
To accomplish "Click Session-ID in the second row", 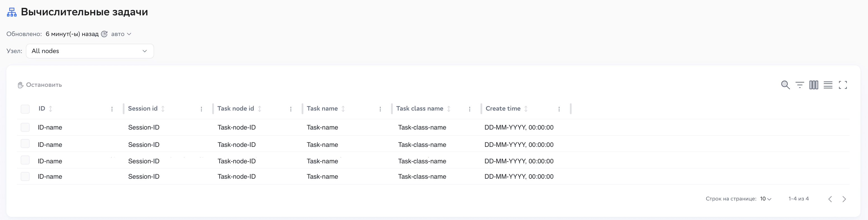I will point(144,145).
